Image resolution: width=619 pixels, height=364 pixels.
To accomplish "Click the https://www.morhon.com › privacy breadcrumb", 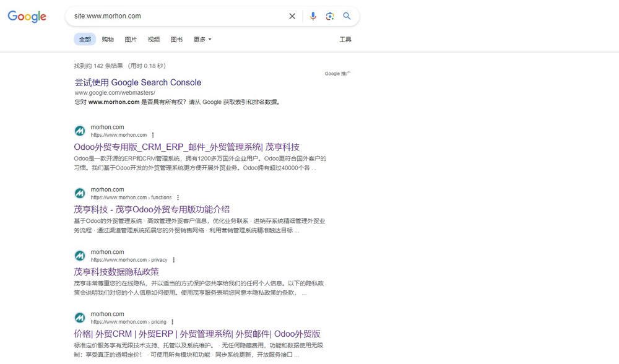I will (129, 260).
